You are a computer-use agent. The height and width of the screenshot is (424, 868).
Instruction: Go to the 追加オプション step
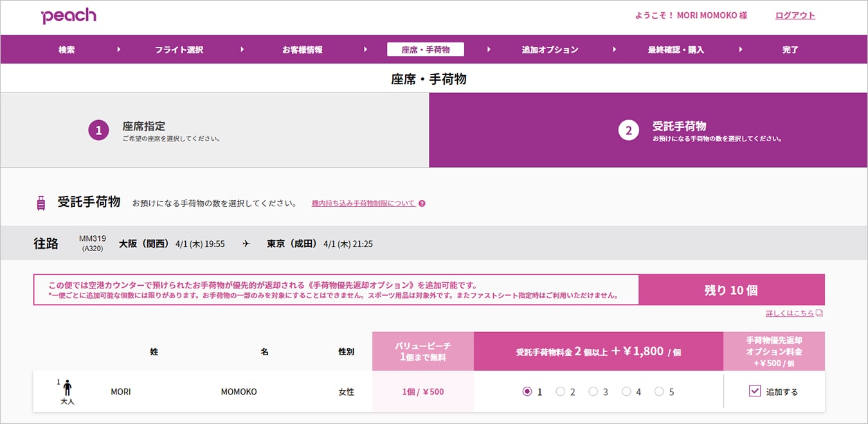pyautogui.click(x=550, y=49)
